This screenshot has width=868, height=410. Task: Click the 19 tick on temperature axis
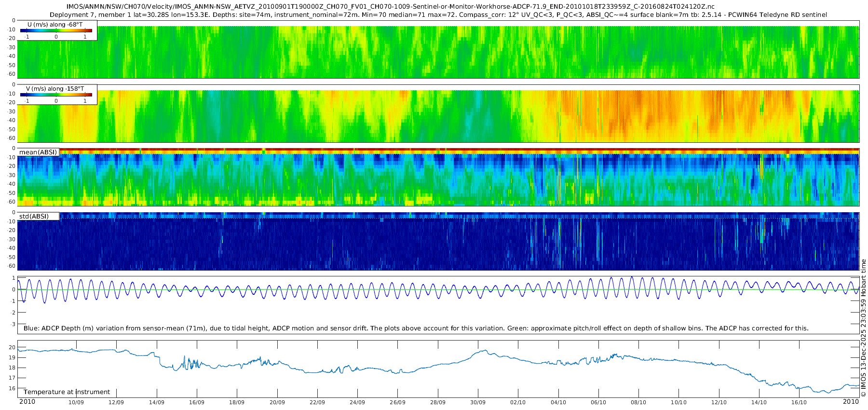13,357
